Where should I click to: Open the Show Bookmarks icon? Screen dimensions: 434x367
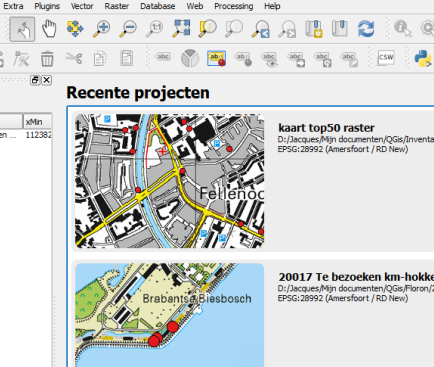point(340,29)
